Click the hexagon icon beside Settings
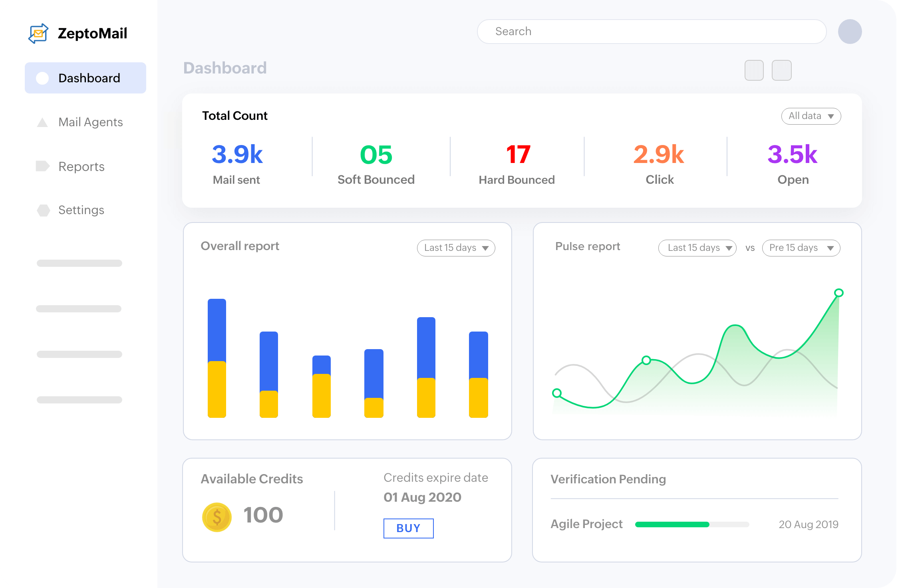 pos(43,210)
